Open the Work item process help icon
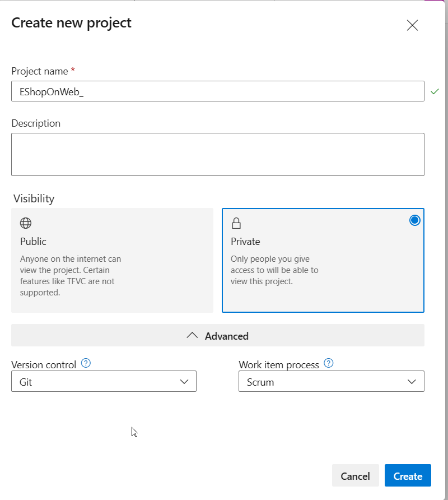This screenshot has width=448, height=500. tap(330, 363)
